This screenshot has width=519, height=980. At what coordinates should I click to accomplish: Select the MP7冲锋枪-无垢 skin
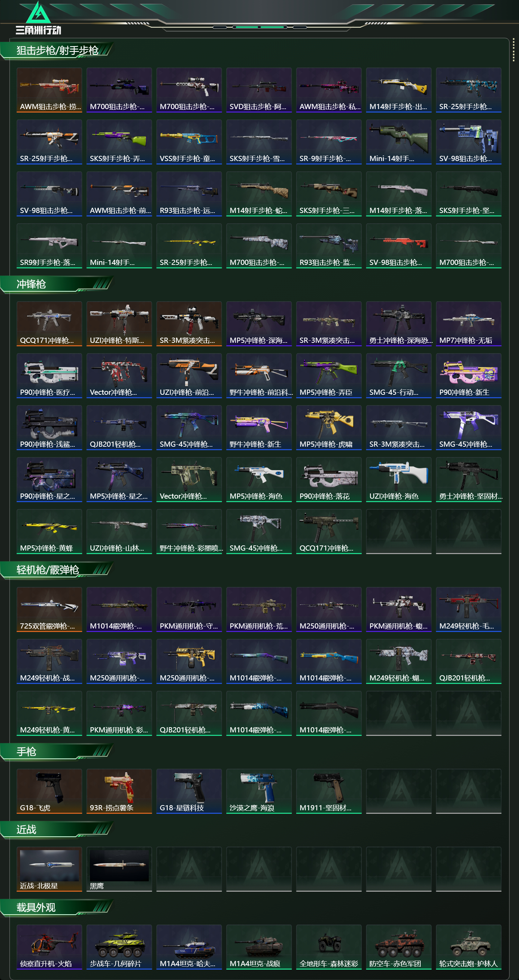click(x=468, y=324)
